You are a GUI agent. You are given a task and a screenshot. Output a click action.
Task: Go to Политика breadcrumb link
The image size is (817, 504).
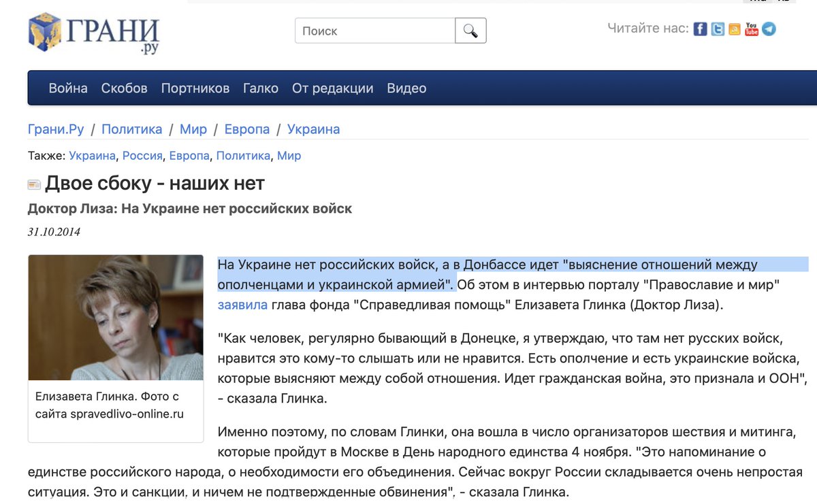click(132, 129)
